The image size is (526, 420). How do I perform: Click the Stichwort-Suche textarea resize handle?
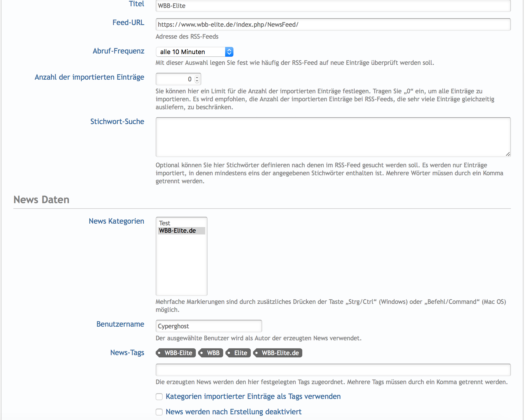508,154
